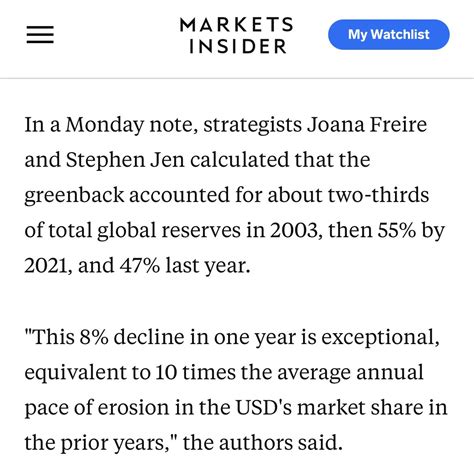Click the name Stephen Jen
This screenshot has width=474, height=472.
[x=125, y=160]
